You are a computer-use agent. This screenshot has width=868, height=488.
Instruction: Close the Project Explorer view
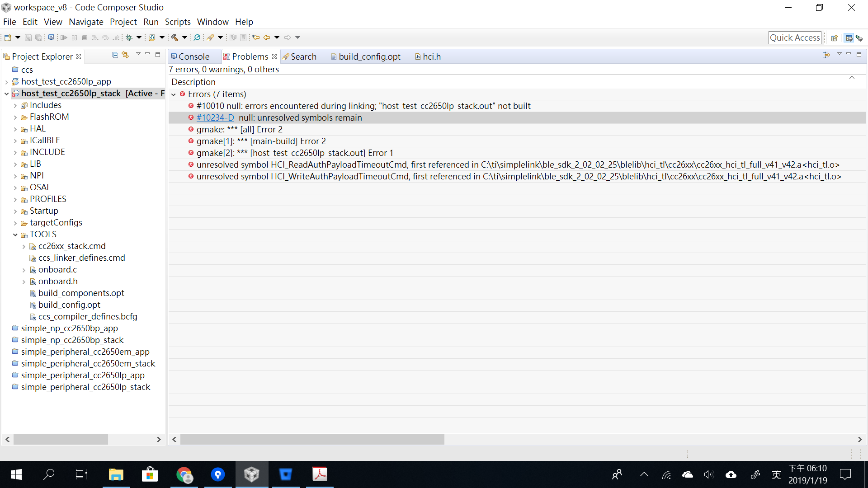point(79,56)
